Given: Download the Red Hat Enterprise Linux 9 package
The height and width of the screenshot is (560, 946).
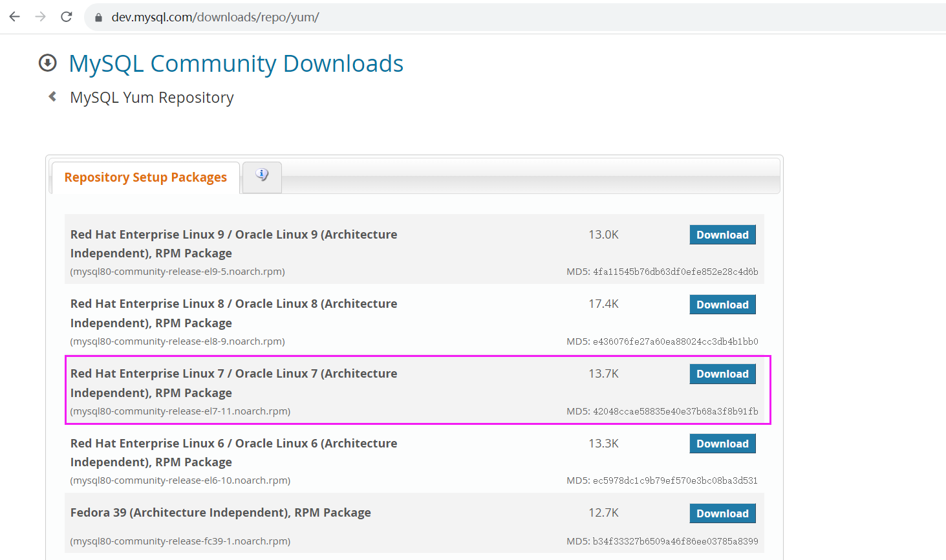Looking at the screenshot, I should (722, 235).
